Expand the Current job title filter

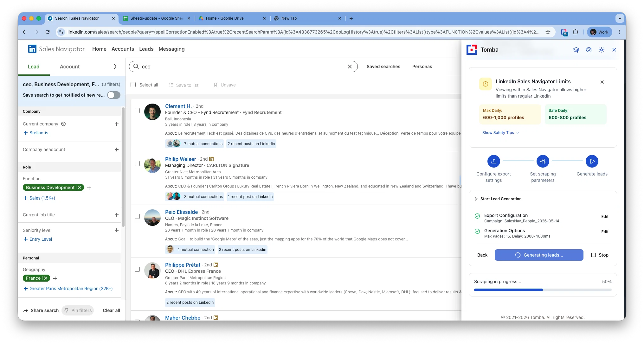coord(117,215)
